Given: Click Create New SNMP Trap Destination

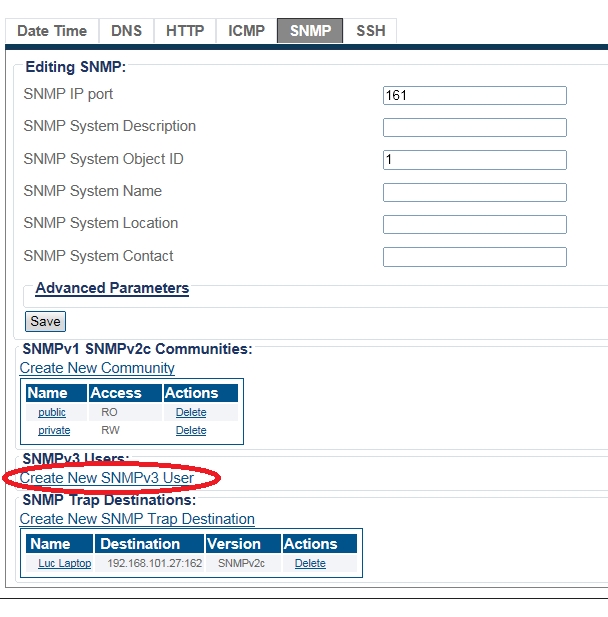Looking at the screenshot, I should click(x=137, y=519).
